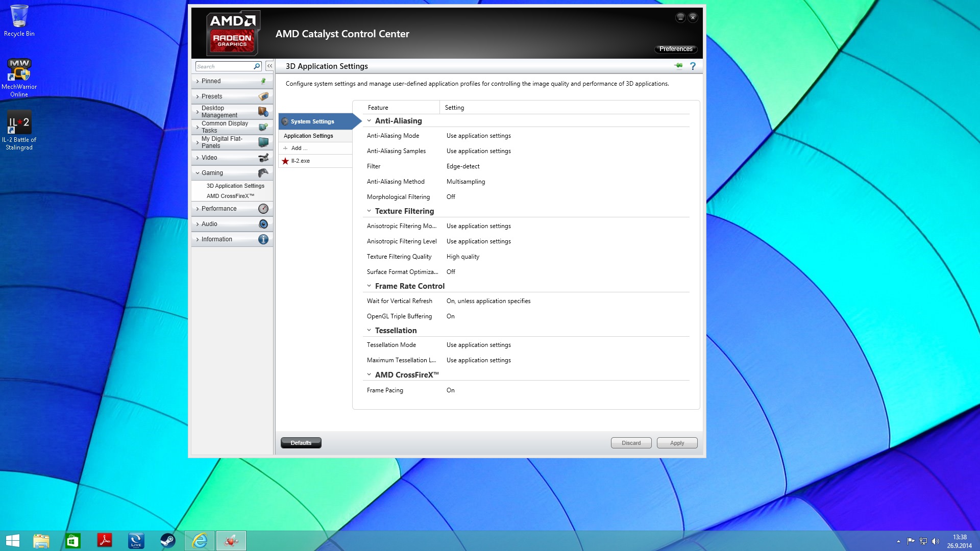The width and height of the screenshot is (980, 551).
Task: Change Wait for Vertical Refresh setting
Action: click(x=488, y=301)
